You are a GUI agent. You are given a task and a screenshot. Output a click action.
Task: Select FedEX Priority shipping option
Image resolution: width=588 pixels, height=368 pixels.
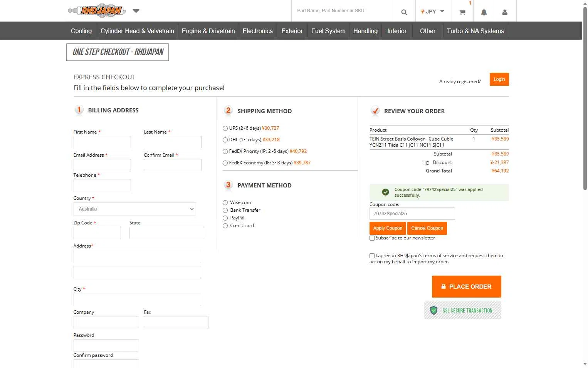[x=225, y=152]
